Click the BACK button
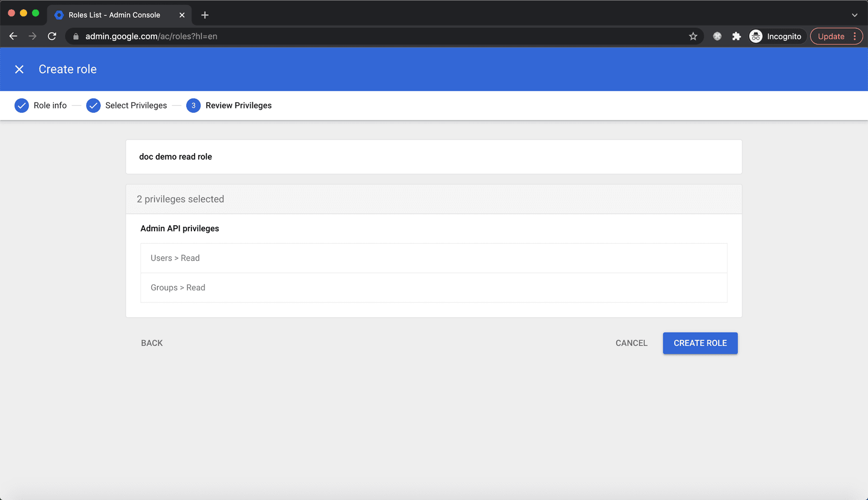Viewport: 868px width, 500px height. [152, 343]
